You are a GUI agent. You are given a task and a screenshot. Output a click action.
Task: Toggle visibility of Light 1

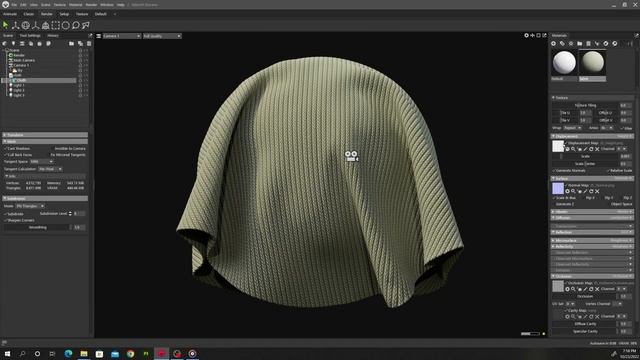coord(80,85)
